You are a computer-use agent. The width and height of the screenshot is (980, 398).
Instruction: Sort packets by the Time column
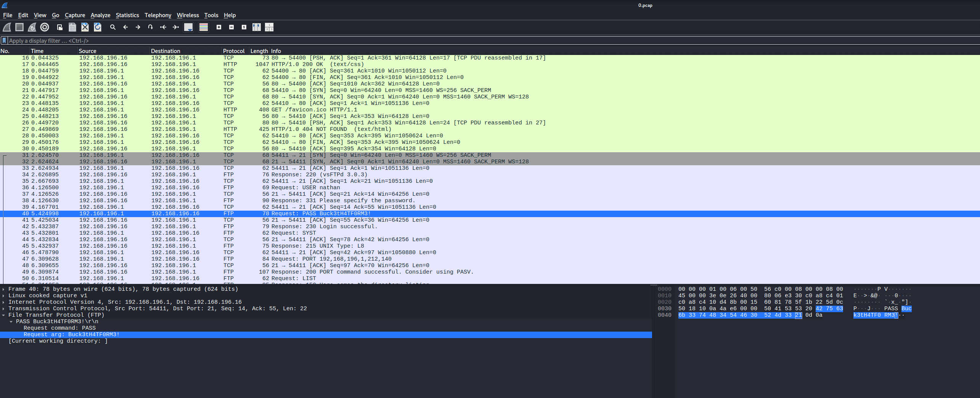(x=53, y=51)
